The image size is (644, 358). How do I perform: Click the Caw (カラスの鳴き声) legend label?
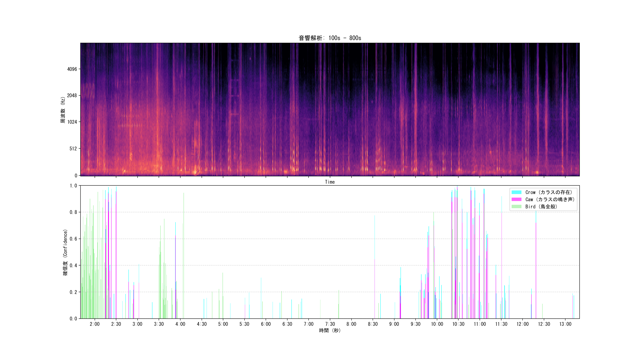(x=550, y=199)
